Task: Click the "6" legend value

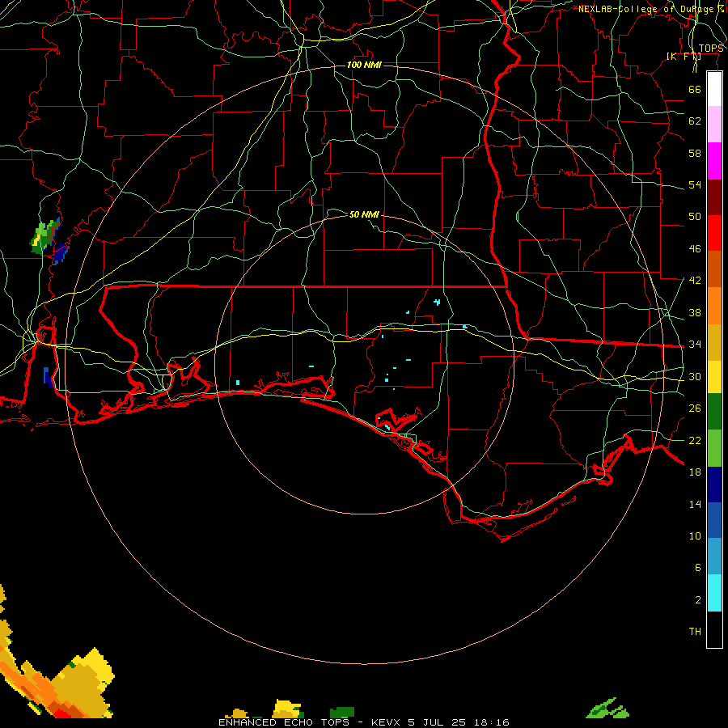Action: click(x=698, y=568)
